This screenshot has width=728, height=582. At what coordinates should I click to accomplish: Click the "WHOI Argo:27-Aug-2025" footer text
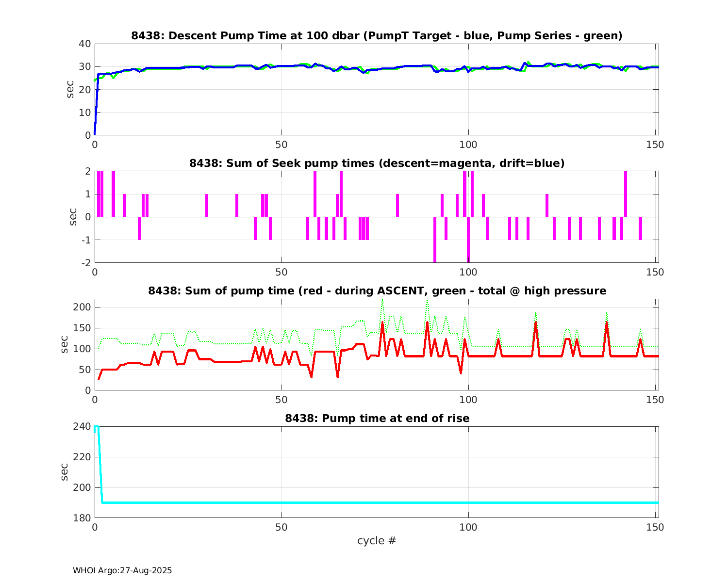122,570
